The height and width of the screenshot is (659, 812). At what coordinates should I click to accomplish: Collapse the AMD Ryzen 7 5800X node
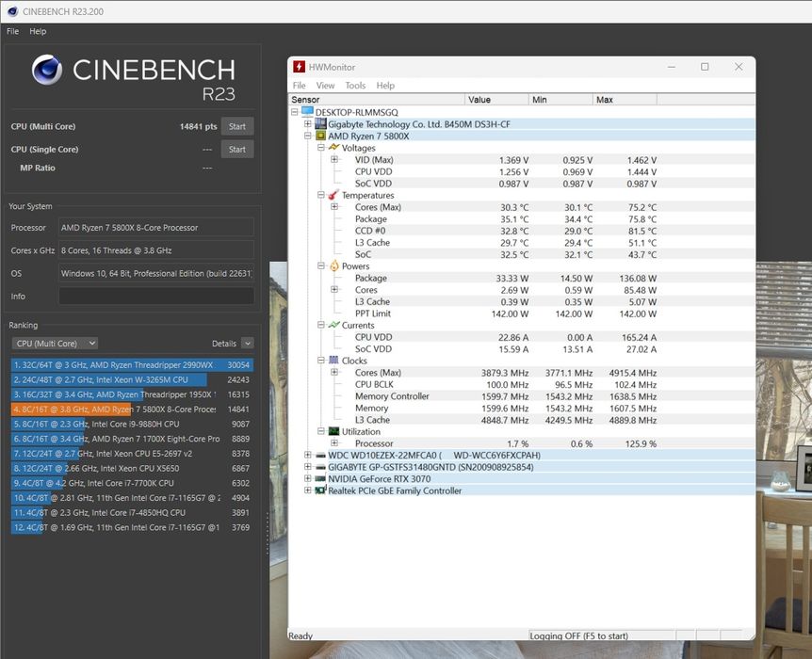tap(308, 136)
